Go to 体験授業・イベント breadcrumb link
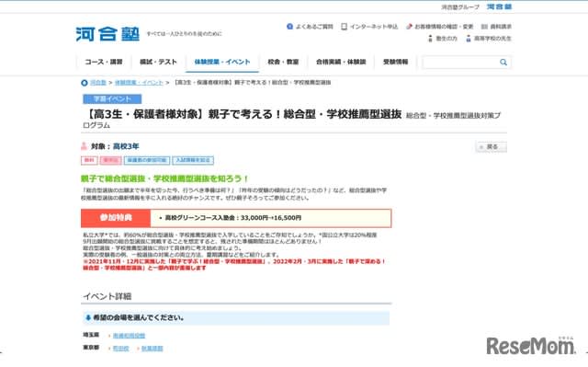The width and height of the screenshot is (588, 367). pos(139,83)
